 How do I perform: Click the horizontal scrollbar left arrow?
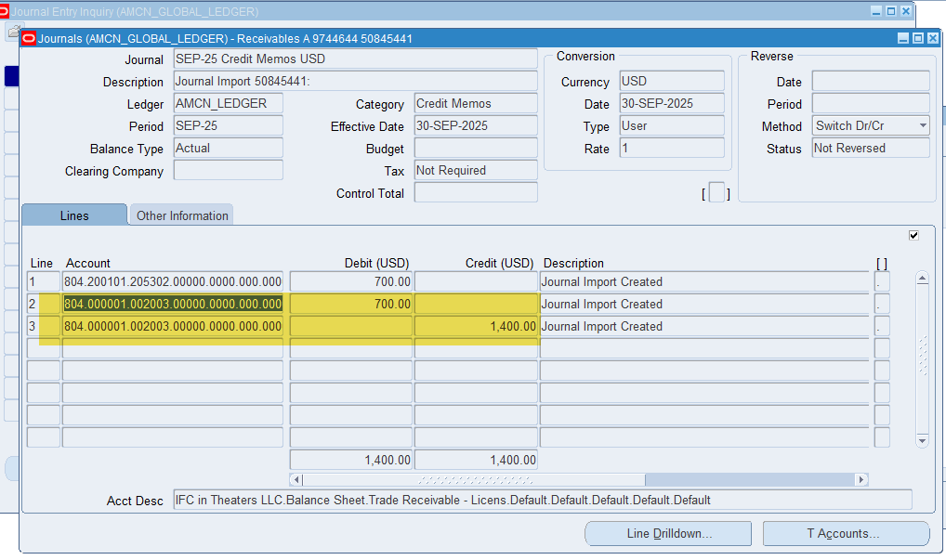(x=296, y=479)
